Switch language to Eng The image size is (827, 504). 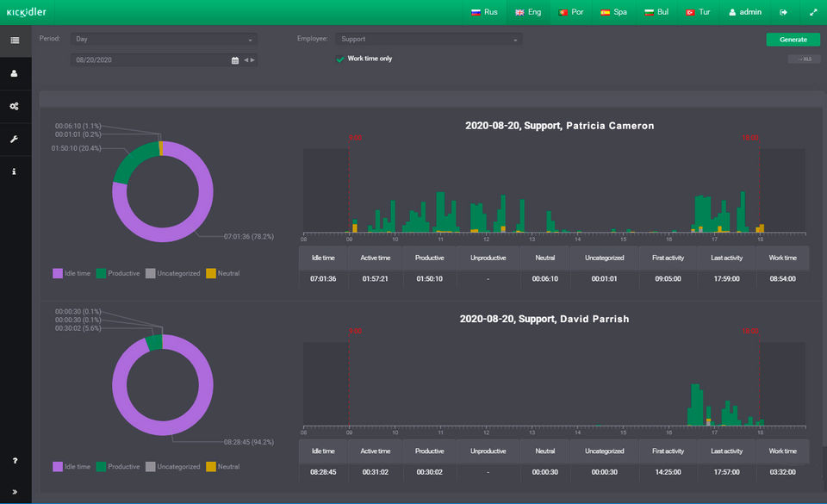tap(528, 12)
